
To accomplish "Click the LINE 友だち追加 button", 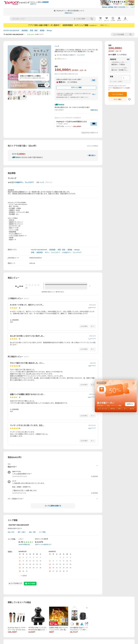I will tap(30, 583).
